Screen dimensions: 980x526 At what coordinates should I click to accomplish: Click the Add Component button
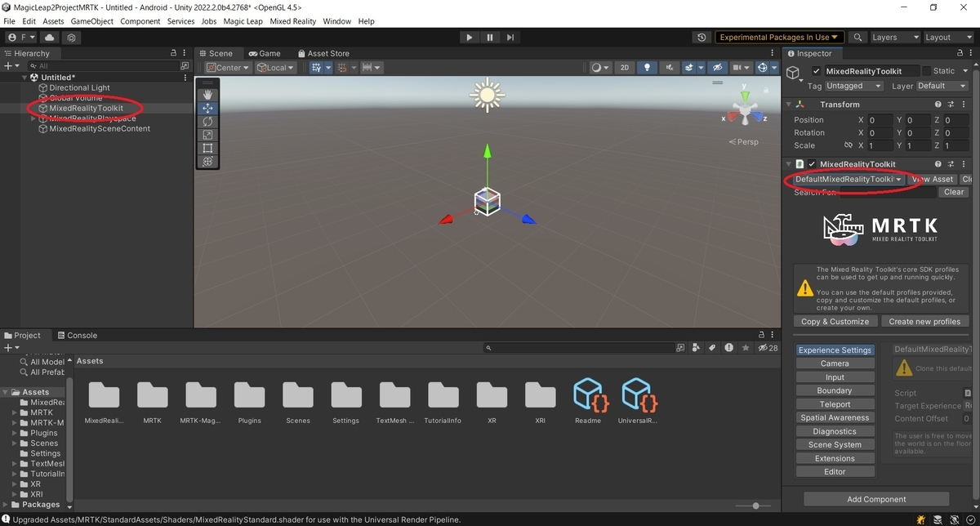[x=876, y=499]
